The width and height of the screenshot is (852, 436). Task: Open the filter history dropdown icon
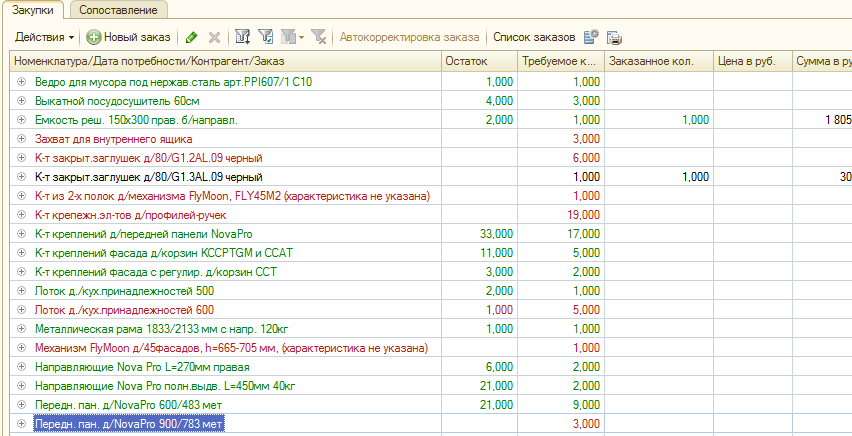tap(292, 38)
